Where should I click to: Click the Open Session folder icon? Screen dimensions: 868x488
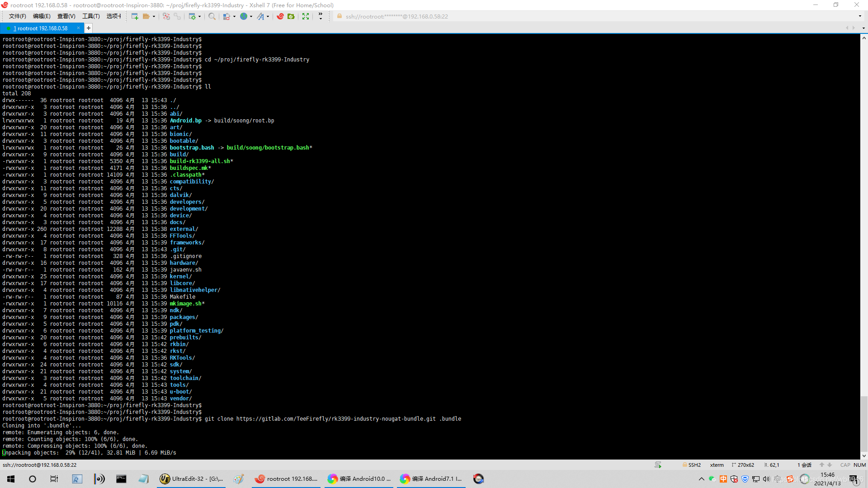146,16
